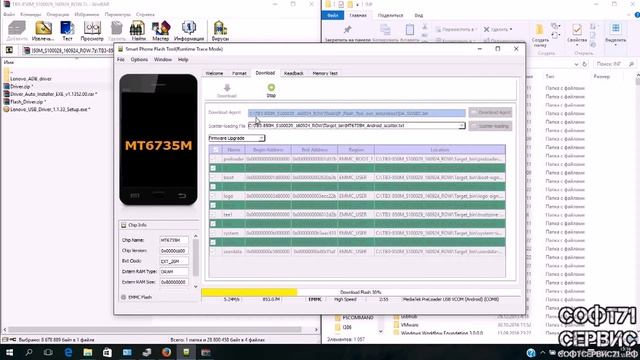Uncheck the green row between boot and logo
The width and height of the screenshot is (640, 360).
(213, 187)
